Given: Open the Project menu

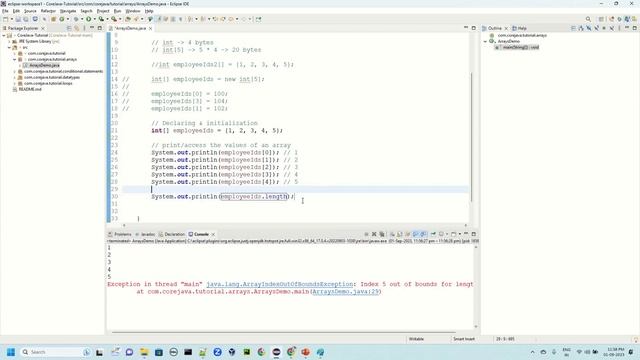Looking at the screenshot, I should click(103, 11).
